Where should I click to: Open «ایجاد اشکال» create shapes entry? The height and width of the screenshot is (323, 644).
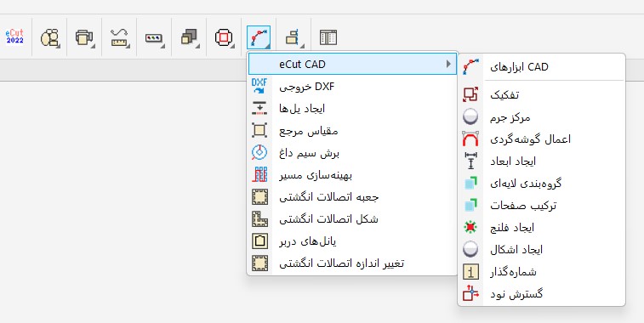coord(542,250)
